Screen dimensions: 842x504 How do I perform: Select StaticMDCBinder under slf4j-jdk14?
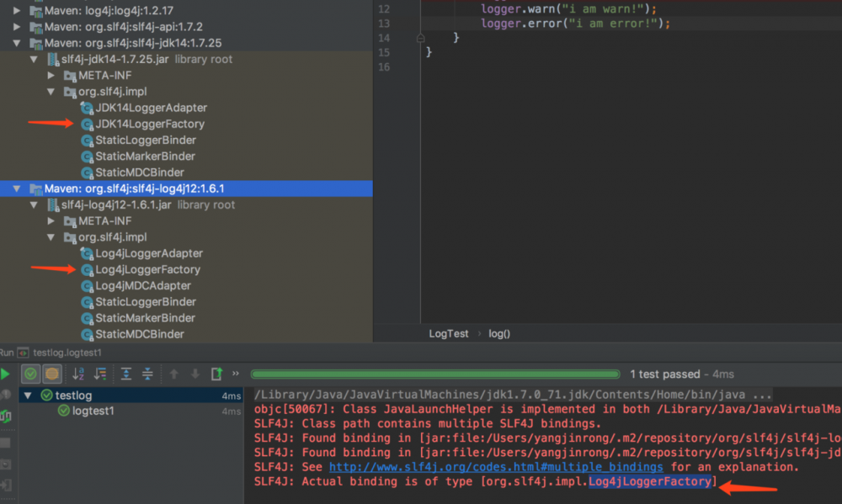(x=140, y=172)
